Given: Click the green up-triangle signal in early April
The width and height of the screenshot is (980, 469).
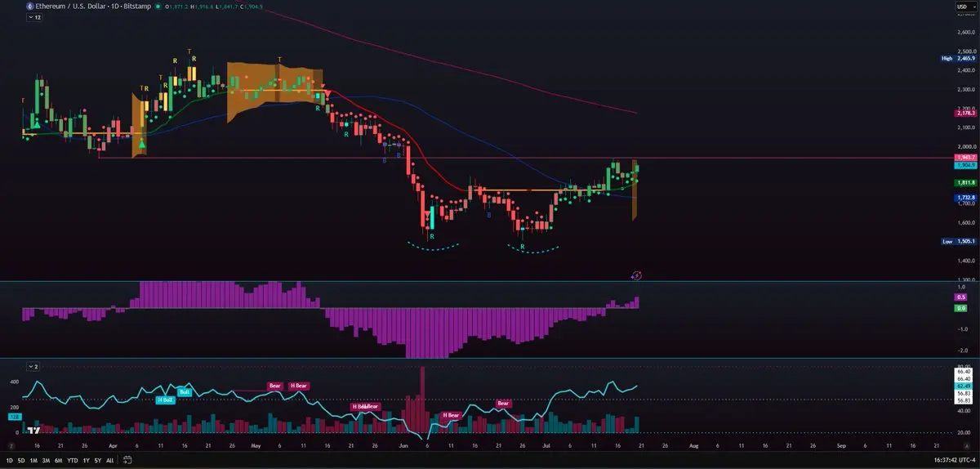Looking at the screenshot, I should click(x=142, y=145).
